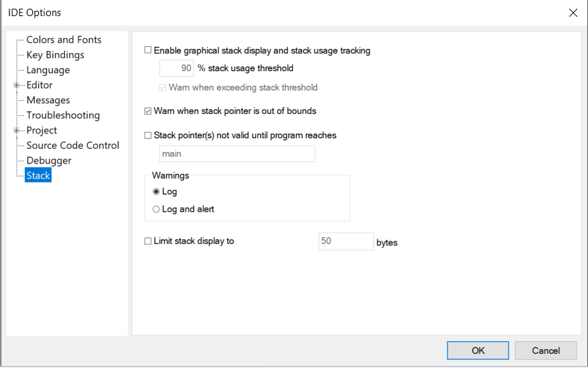
Task: Click the stack usage threshold percentage field
Action: click(177, 68)
